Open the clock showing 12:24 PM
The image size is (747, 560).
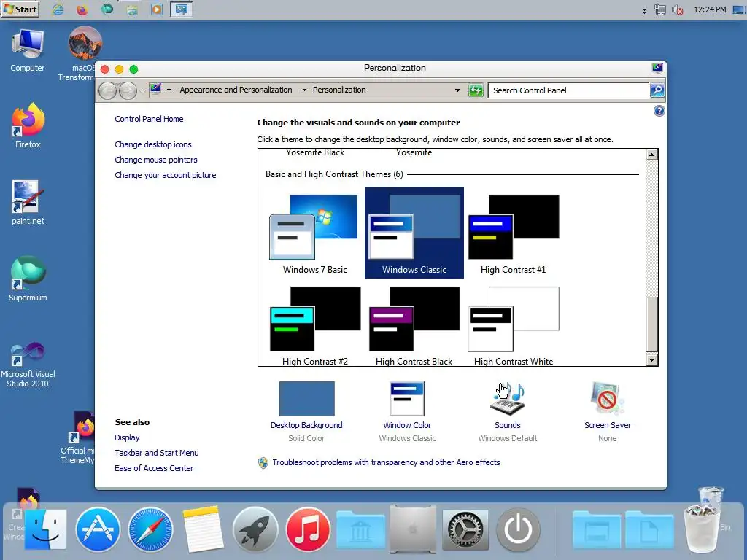[x=710, y=9]
